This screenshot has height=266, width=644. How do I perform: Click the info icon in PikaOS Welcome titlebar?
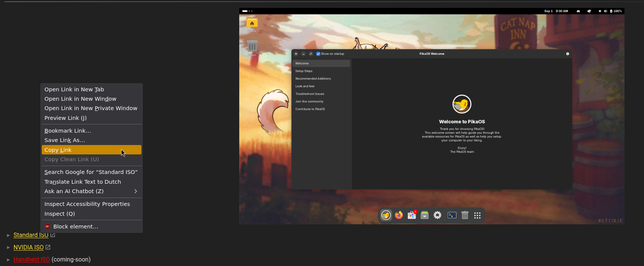point(568,54)
